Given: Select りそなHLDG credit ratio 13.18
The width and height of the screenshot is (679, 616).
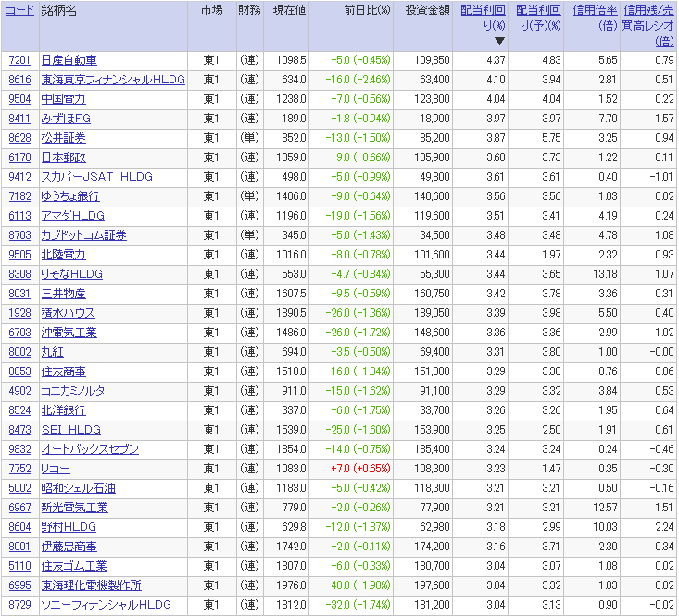Looking at the screenshot, I should coord(605,274).
